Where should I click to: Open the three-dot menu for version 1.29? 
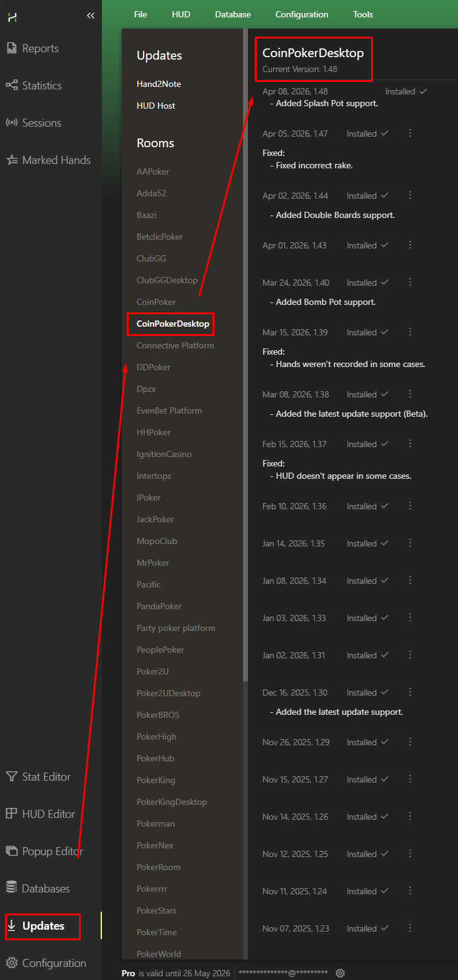(x=410, y=742)
